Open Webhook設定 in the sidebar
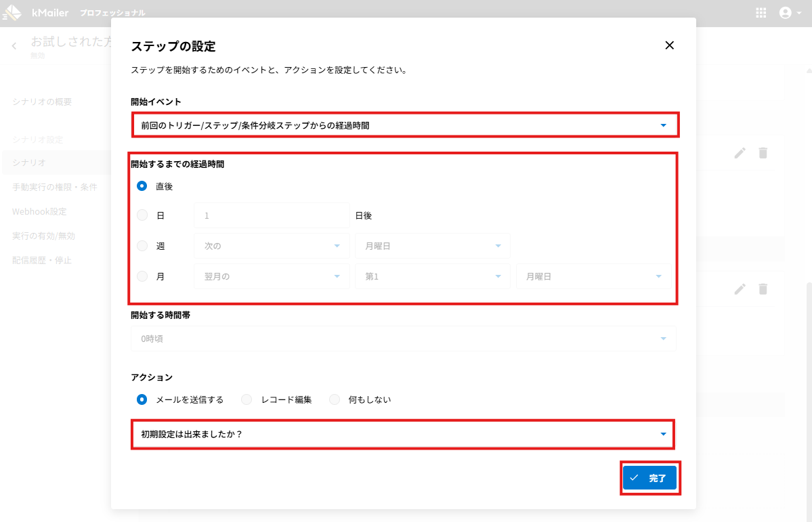 coord(39,211)
